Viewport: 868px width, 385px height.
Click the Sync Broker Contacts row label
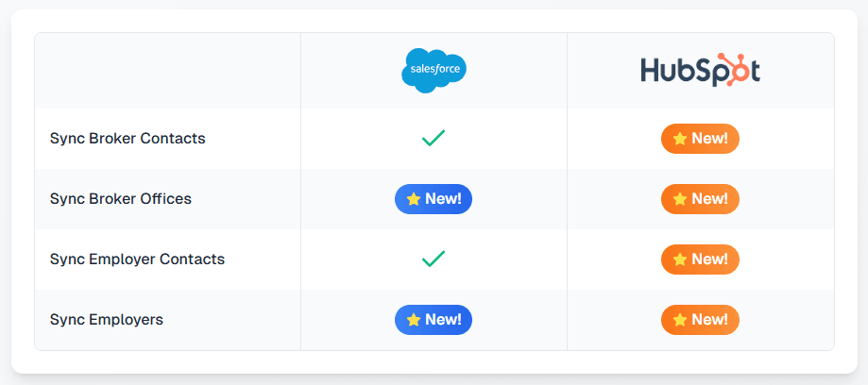[x=128, y=139]
